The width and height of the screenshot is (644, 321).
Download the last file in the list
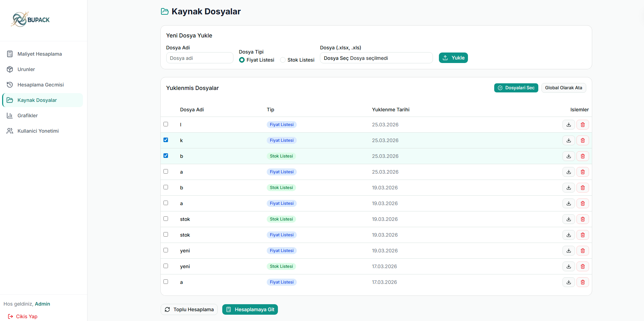click(x=568, y=282)
